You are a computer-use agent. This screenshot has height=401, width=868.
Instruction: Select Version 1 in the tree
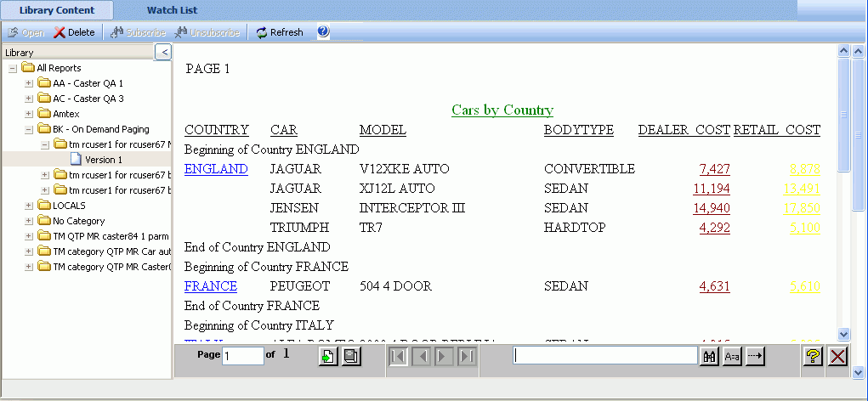pyautogui.click(x=103, y=160)
